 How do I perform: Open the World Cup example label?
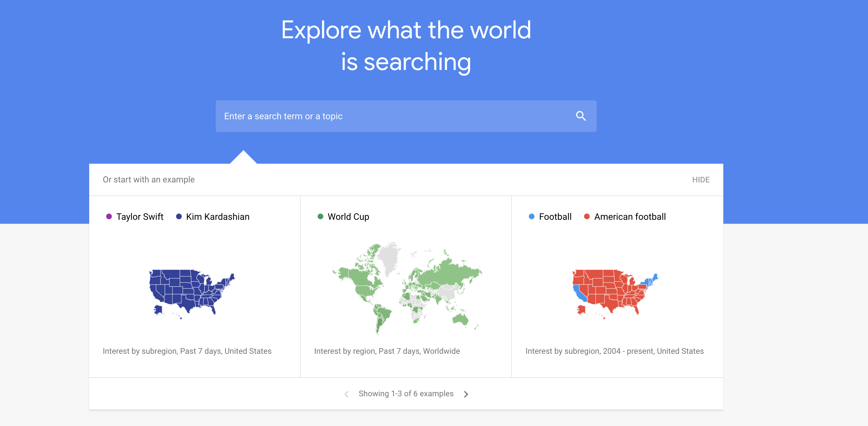point(349,217)
